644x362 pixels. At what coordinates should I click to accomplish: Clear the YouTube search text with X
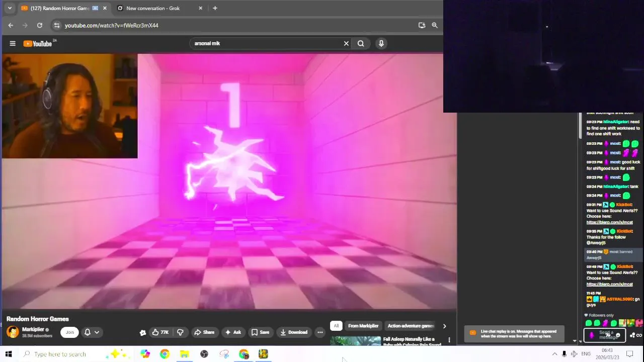pyautogui.click(x=346, y=44)
